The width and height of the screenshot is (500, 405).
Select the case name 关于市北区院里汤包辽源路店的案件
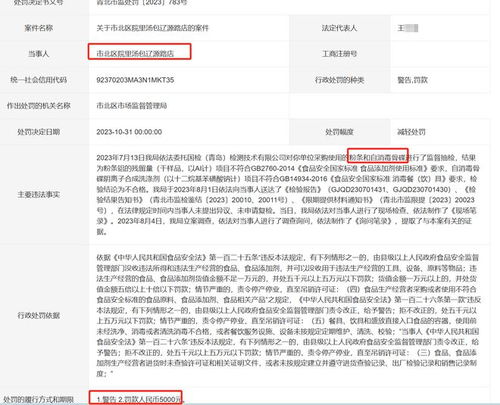[x=152, y=28]
